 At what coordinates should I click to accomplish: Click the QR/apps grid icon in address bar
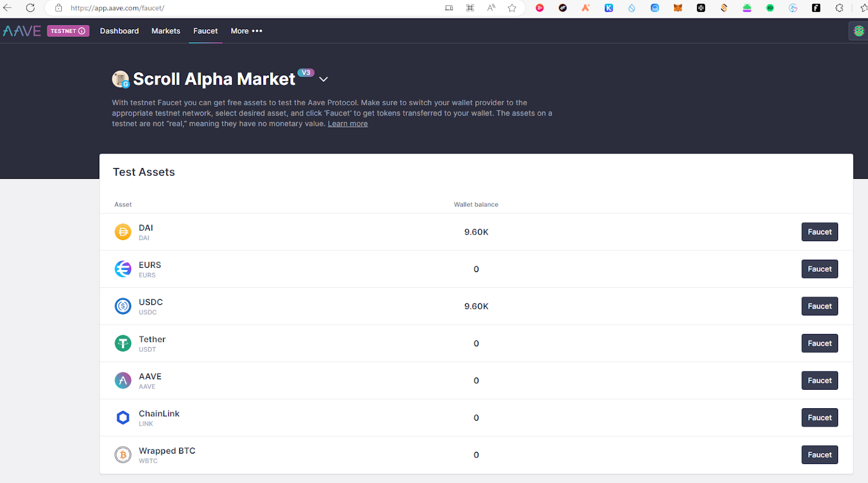470,8
